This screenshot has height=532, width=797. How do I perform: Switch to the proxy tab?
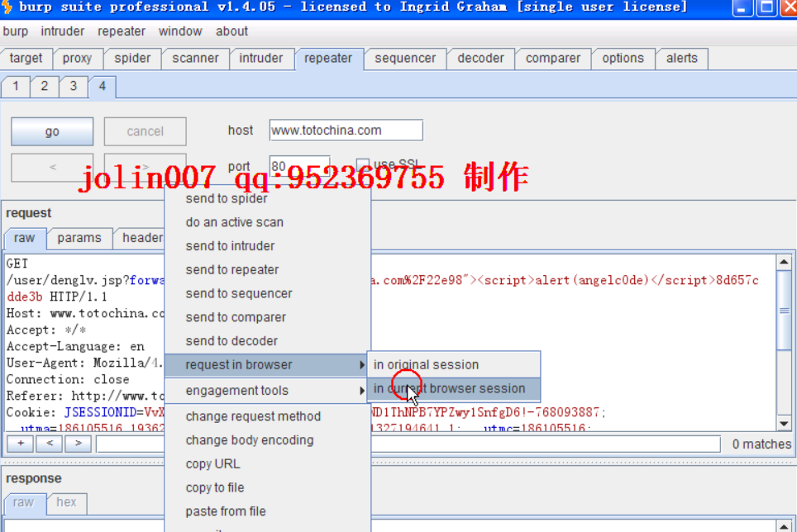pyautogui.click(x=77, y=59)
